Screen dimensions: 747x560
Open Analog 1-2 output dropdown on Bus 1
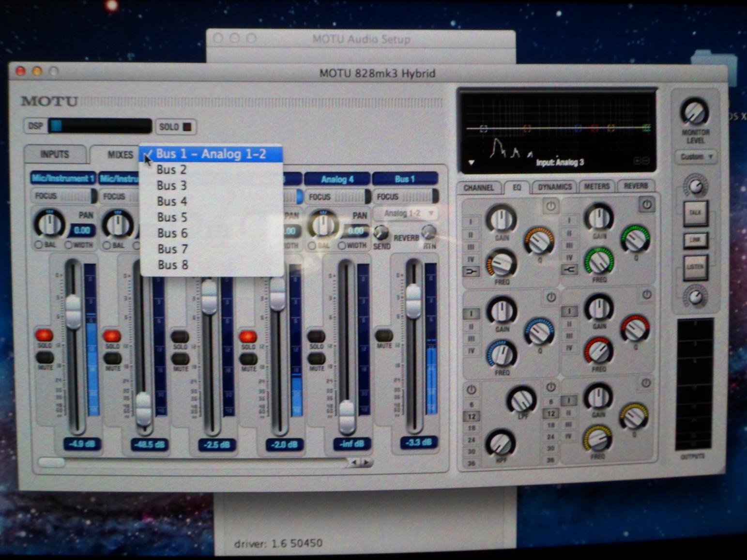point(406,213)
